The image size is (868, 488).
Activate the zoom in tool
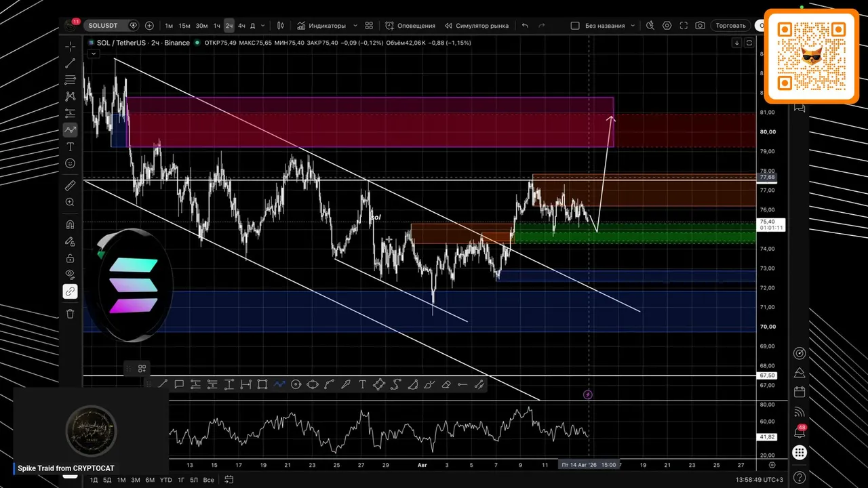pyautogui.click(x=71, y=202)
